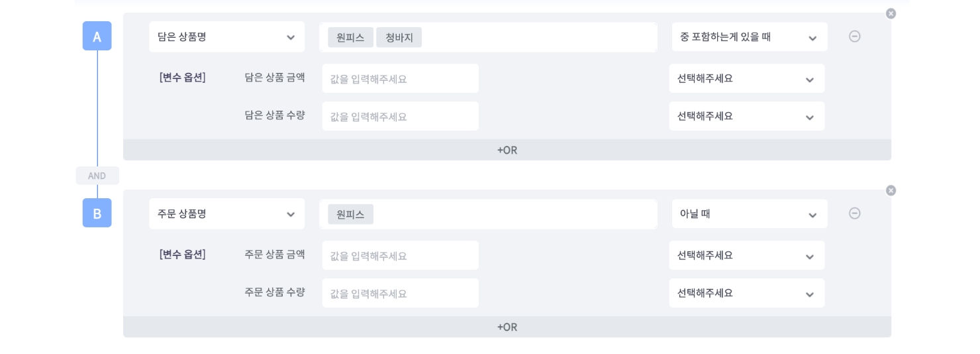Open 주문 상품 수량 선택해주세요 dropdown
The height and width of the screenshot is (354, 980).
[x=746, y=293]
